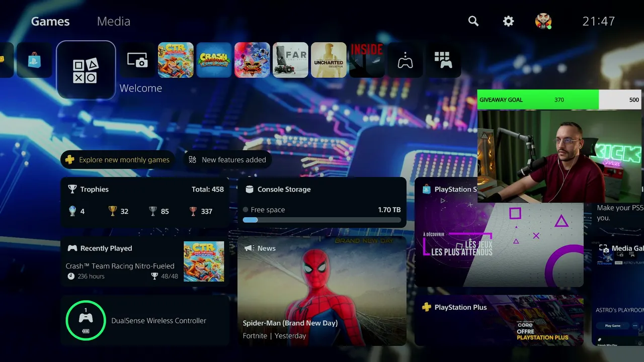
Task: Click the 21:47 clock
Action: 599,21
